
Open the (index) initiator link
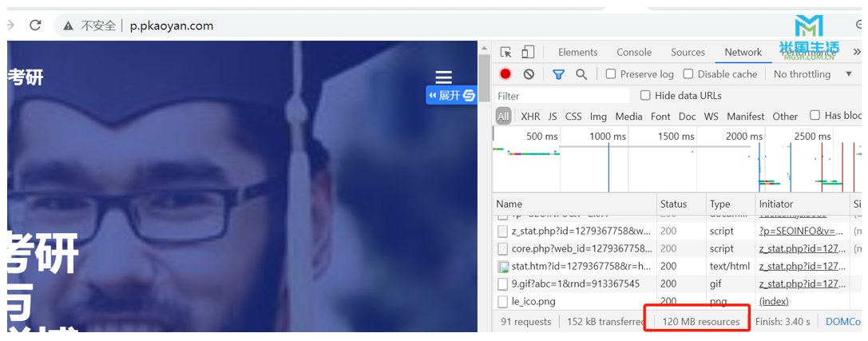pyautogui.click(x=774, y=302)
